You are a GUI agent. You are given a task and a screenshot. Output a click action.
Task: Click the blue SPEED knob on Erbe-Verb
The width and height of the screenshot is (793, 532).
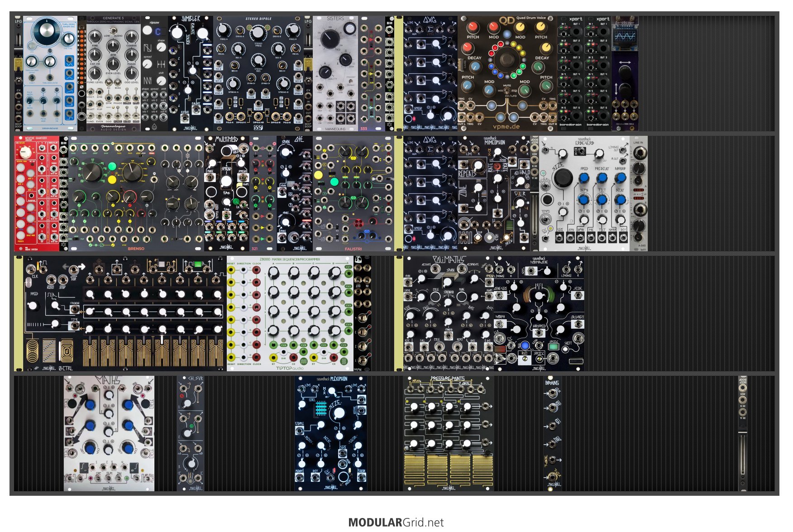click(x=584, y=178)
